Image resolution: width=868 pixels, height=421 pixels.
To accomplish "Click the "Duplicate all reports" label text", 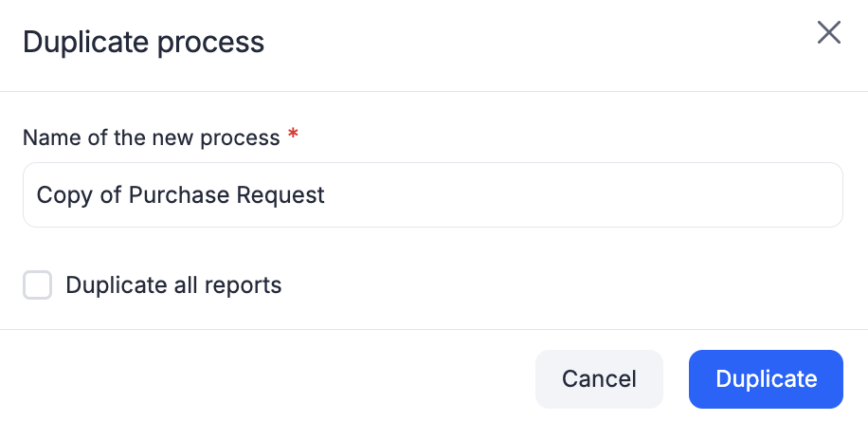I will click(173, 285).
